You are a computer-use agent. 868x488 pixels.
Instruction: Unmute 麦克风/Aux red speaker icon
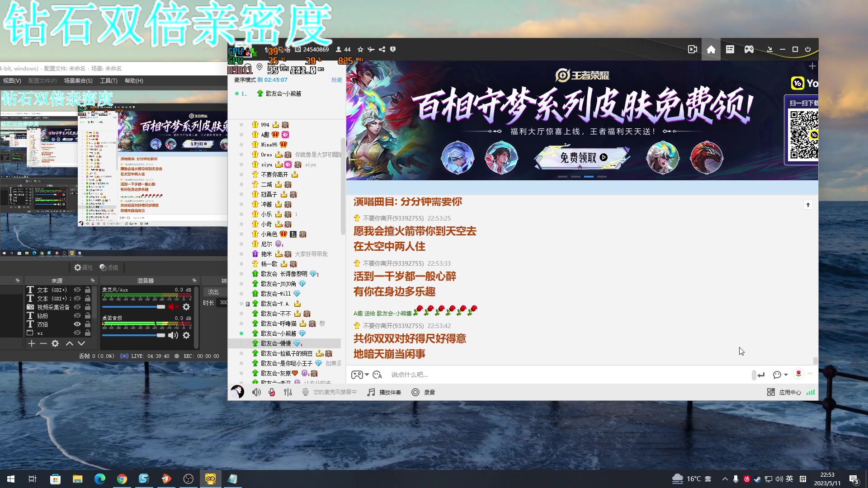[x=173, y=307]
